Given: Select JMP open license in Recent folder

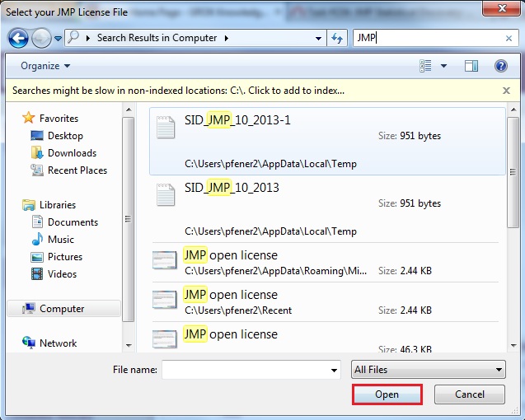Looking at the screenshot, I should coord(327,302).
